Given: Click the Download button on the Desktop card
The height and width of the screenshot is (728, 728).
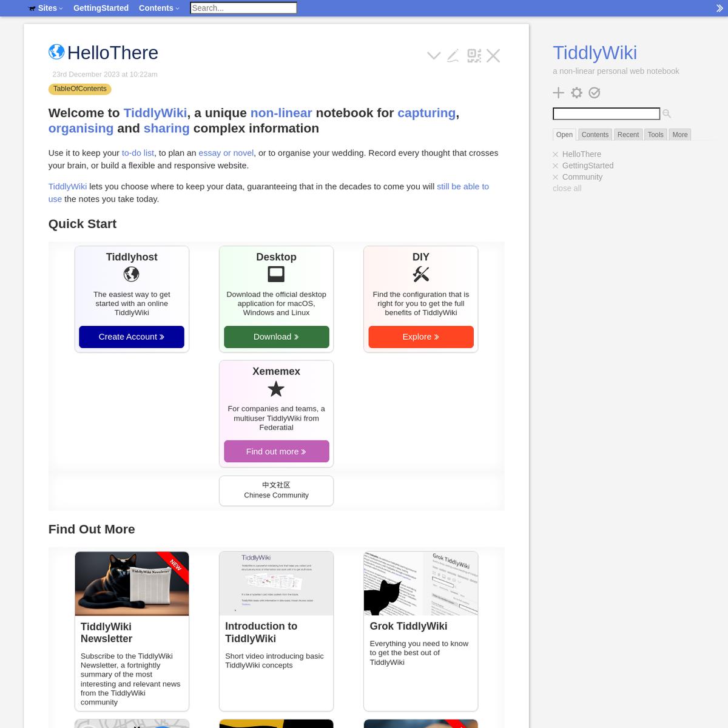Looking at the screenshot, I should (276, 336).
